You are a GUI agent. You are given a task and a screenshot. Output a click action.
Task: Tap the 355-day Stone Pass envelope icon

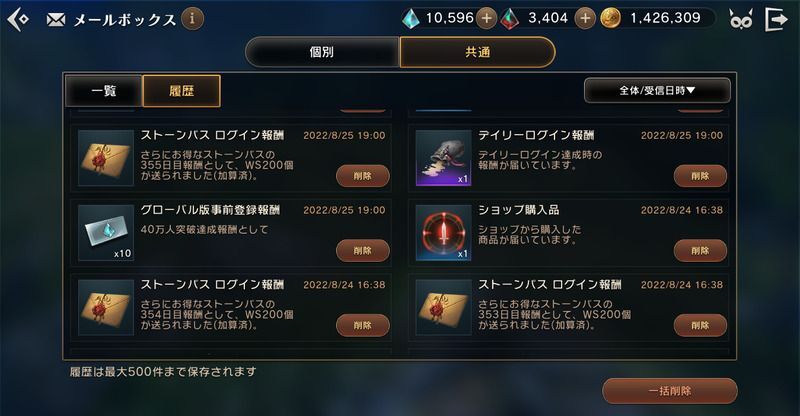[106, 158]
